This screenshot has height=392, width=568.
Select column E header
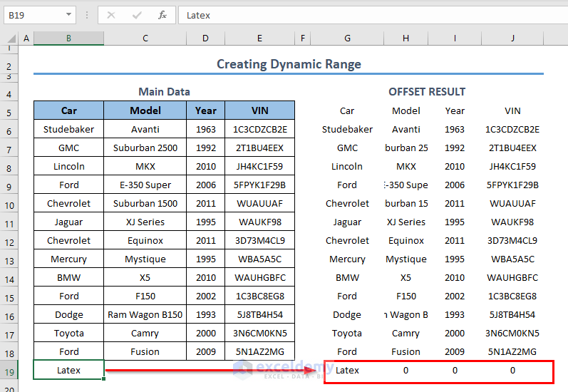pyautogui.click(x=259, y=38)
